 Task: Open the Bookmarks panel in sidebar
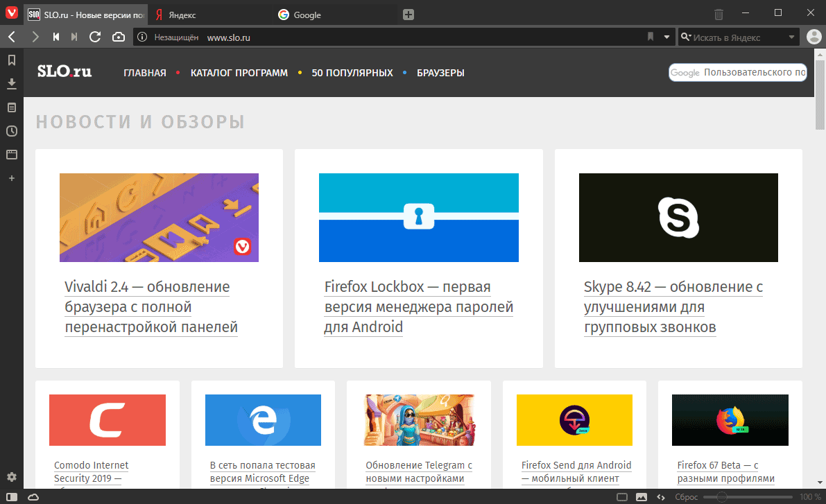12,60
